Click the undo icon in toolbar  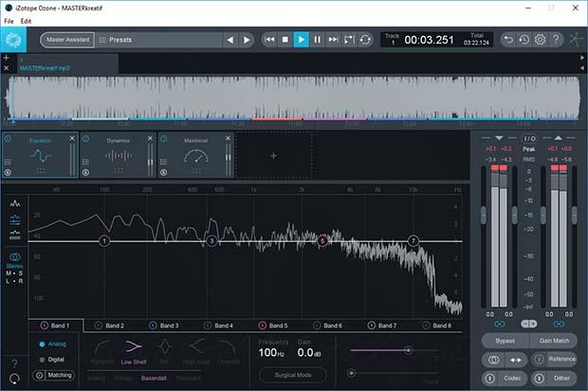508,40
